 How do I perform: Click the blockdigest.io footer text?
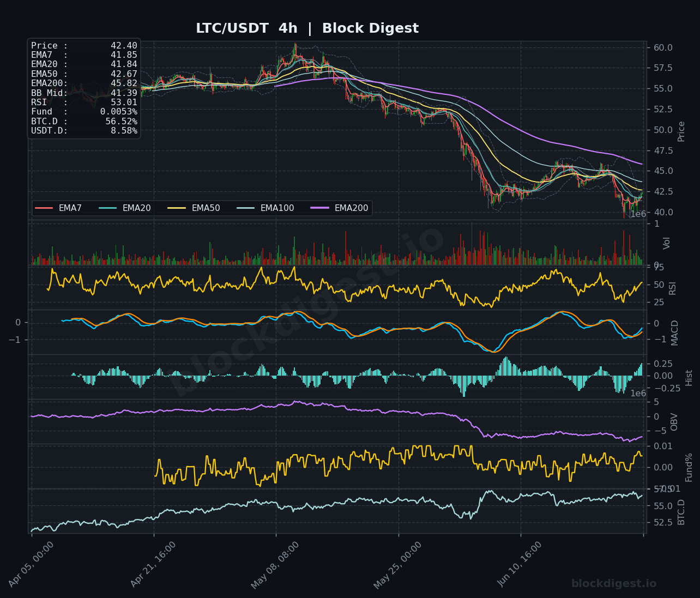coord(614,584)
